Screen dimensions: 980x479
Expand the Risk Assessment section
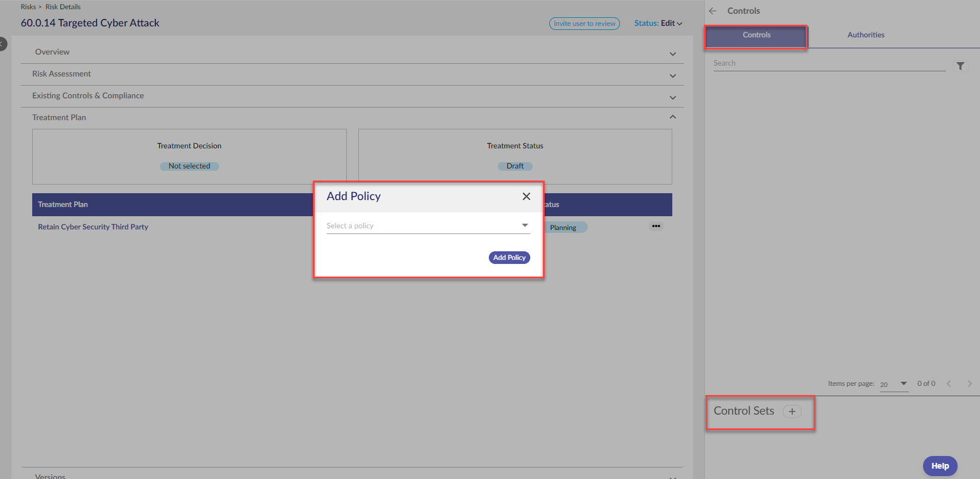tap(352, 74)
